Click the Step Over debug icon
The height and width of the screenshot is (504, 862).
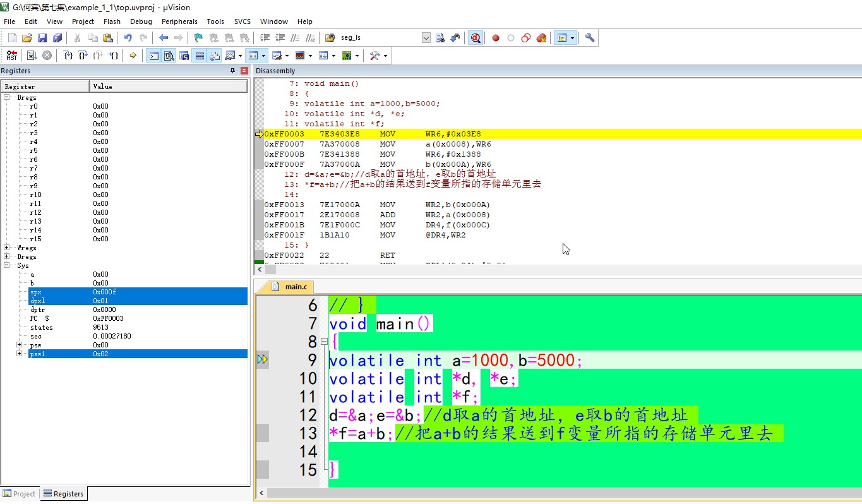point(83,56)
